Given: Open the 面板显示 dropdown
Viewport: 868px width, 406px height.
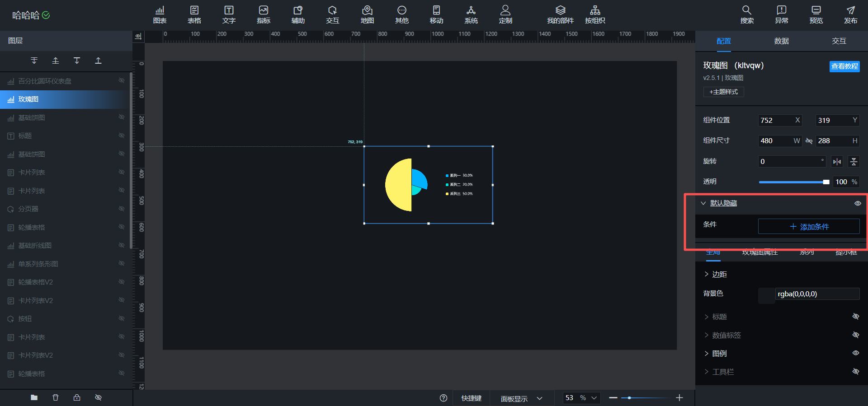Looking at the screenshot, I should click(521, 398).
